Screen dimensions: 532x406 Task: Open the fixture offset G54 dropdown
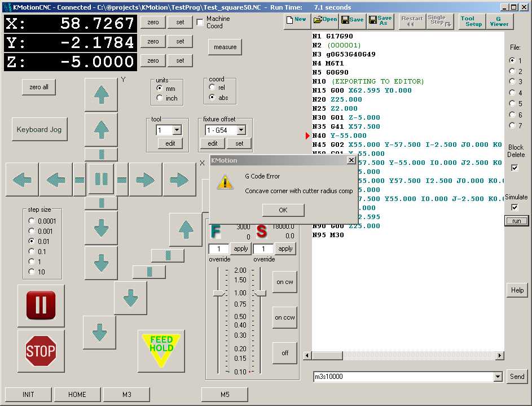pos(241,130)
